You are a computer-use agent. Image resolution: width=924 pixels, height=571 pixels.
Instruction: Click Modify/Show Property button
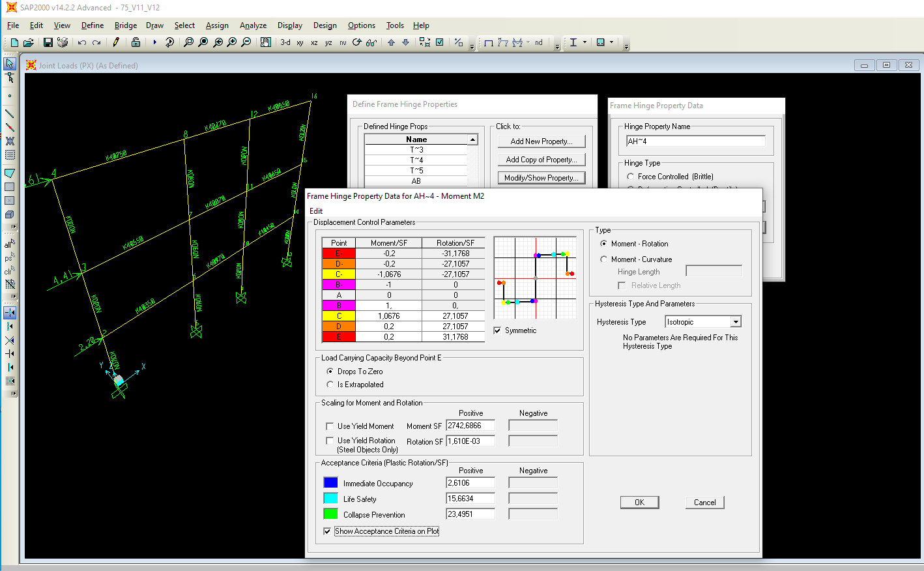tap(541, 178)
